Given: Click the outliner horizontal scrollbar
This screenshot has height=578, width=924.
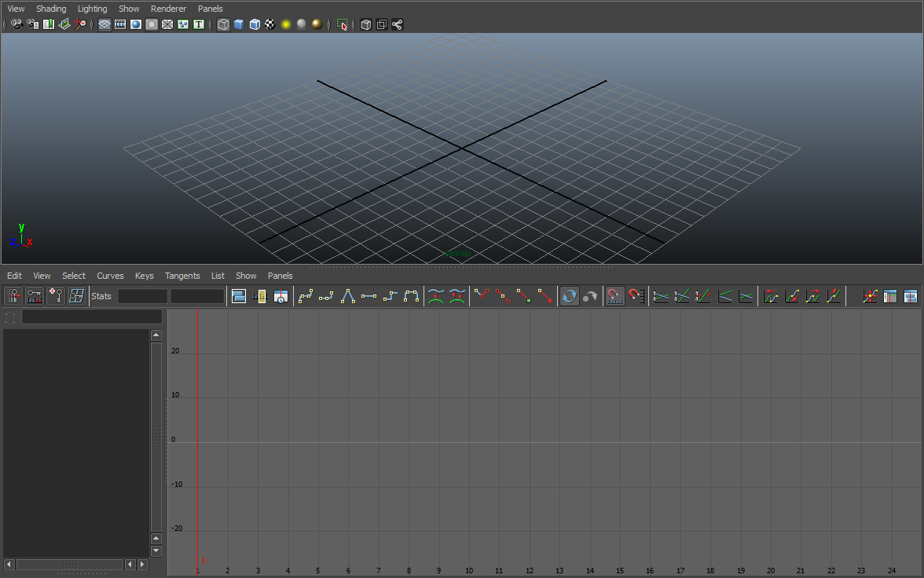Looking at the screenshot, I should click(70, 565).
